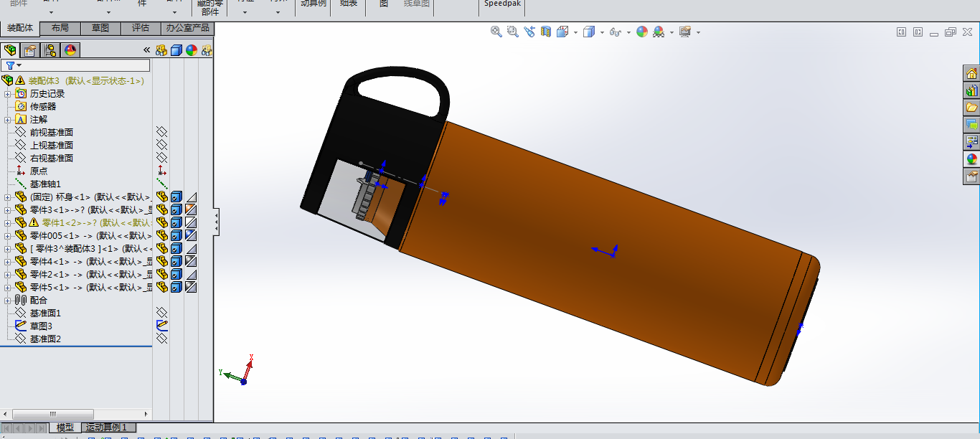Toggle visibility of 前视基准面 plane in display pane
980x439 pixels.
(x=161, y=132)
